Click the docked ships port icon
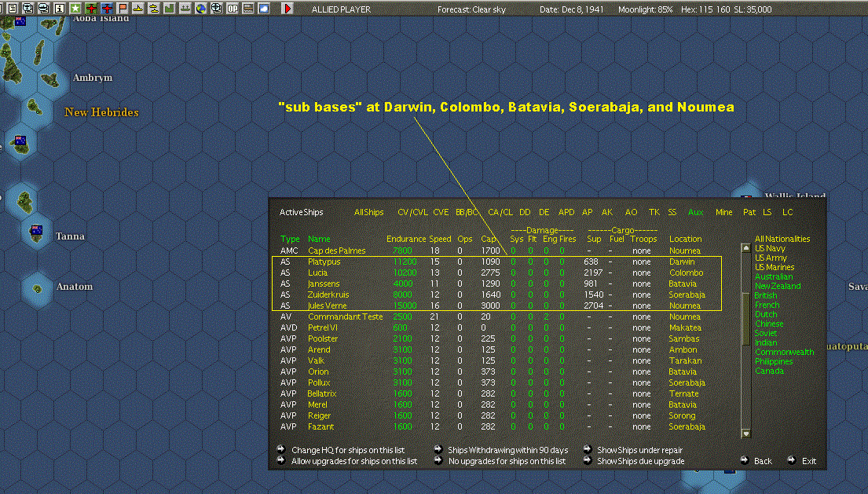Screen dimensions: 868x494 click(185, 9)
